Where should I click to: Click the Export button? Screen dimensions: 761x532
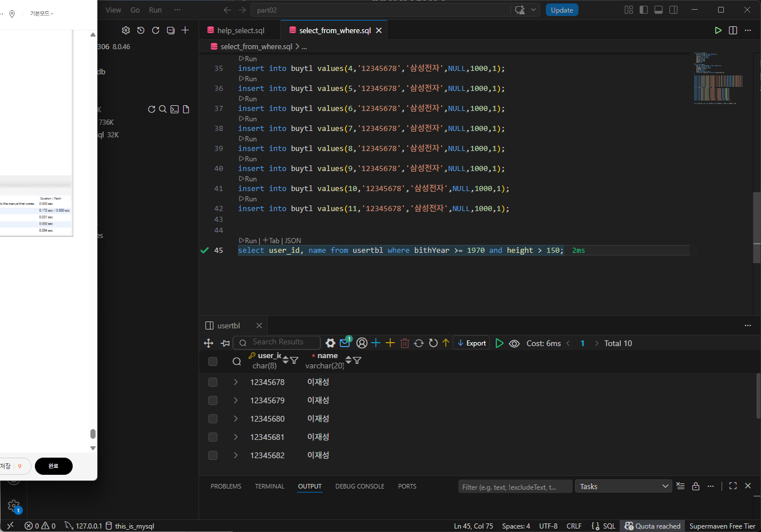(x=471, y=343)
